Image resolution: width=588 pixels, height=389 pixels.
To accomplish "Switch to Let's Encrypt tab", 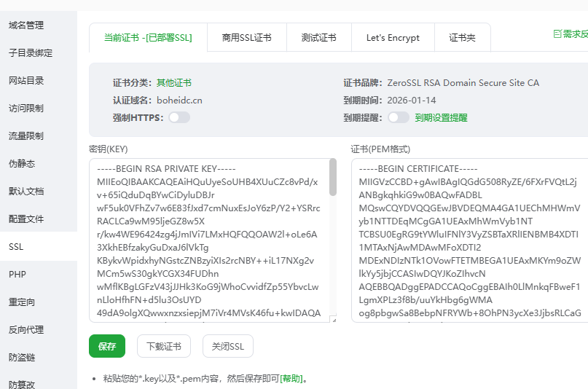I will [x=393, y=37].
